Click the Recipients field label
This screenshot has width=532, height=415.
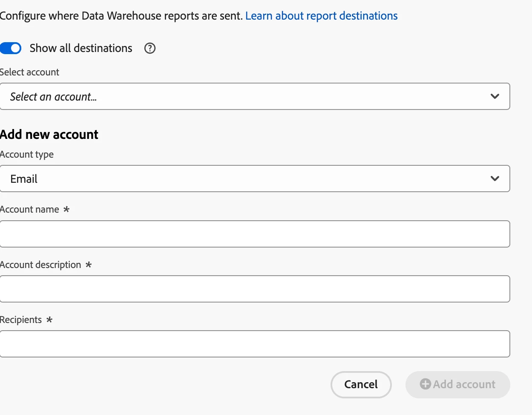pos(21,320)
